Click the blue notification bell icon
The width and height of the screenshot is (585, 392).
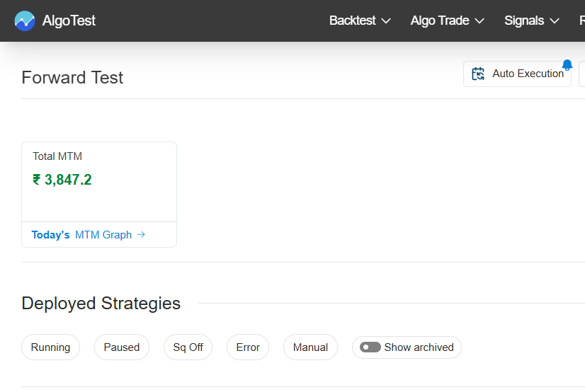[567, 65]
